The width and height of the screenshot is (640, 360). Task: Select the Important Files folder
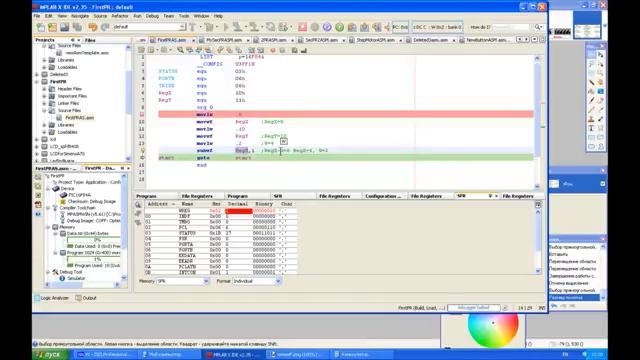(x=72, y=96)
